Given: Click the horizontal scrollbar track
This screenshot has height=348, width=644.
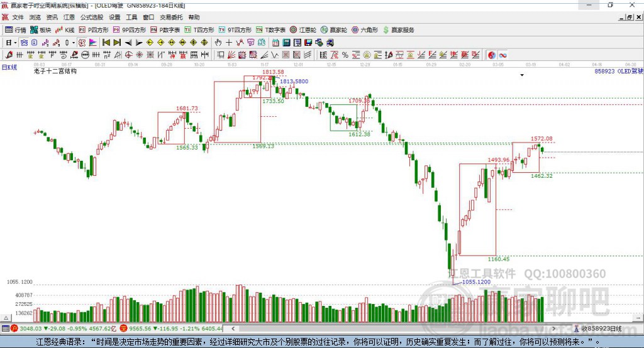Looking at the screenshot, I should pyautogui.click(x=394, y=329).
